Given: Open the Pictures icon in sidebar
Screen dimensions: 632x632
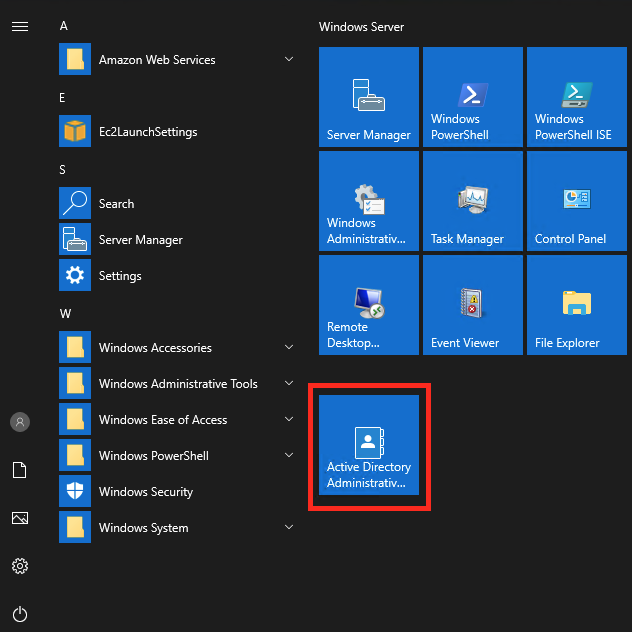Looking at the screenshot, I should click(x=20, y=518).
